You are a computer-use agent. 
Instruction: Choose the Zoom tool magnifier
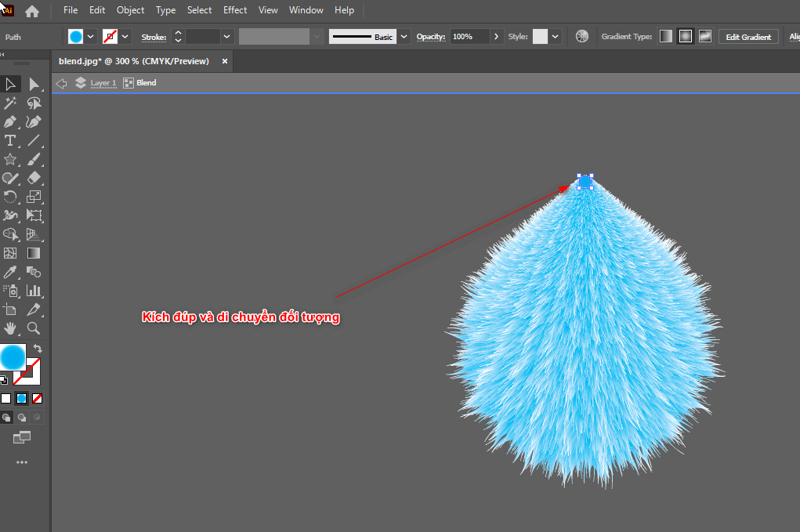(x=34, y=328)
